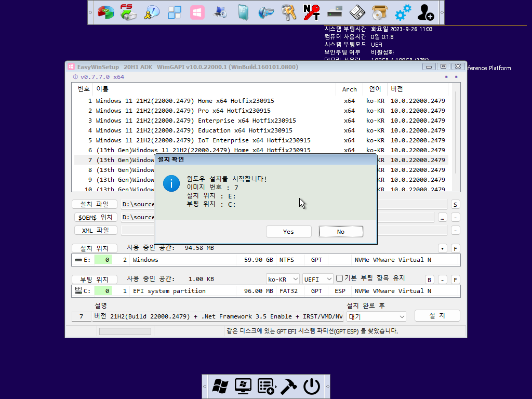The height and width of the screenshot is (399, 532).
Task: Click the 설치 위치 button
Action: tap(95, 248)
